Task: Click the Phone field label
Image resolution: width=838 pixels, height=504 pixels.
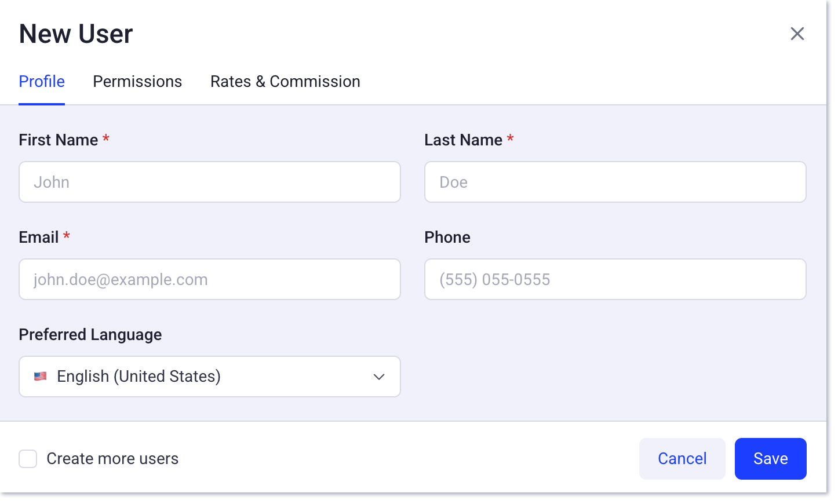Action: click(x=447, y=238)
